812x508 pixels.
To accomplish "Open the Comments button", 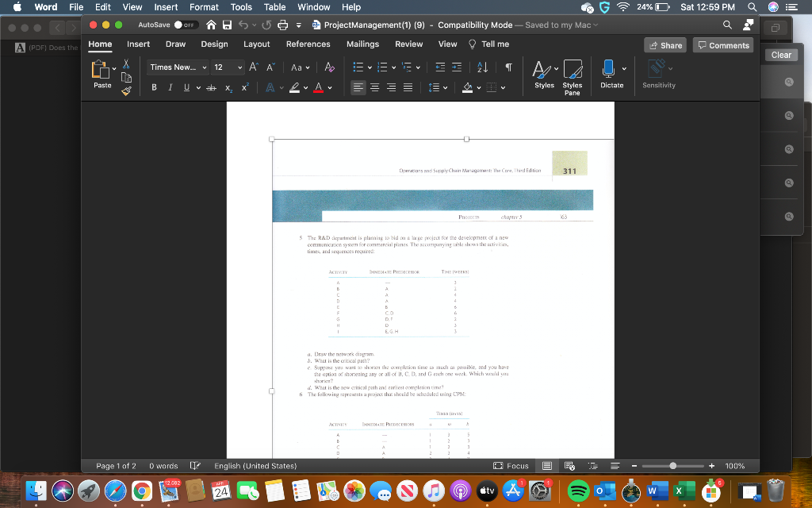I will (722, 45).
